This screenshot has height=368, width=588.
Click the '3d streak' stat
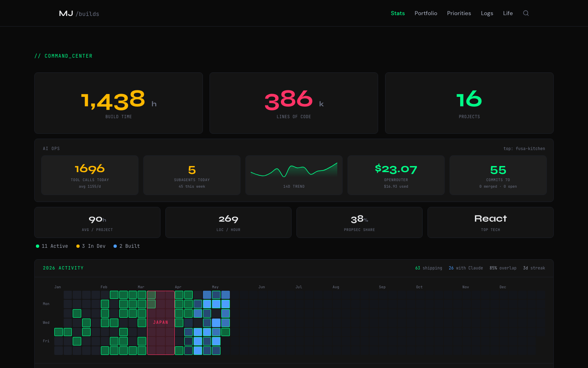(x=534, y=268)
